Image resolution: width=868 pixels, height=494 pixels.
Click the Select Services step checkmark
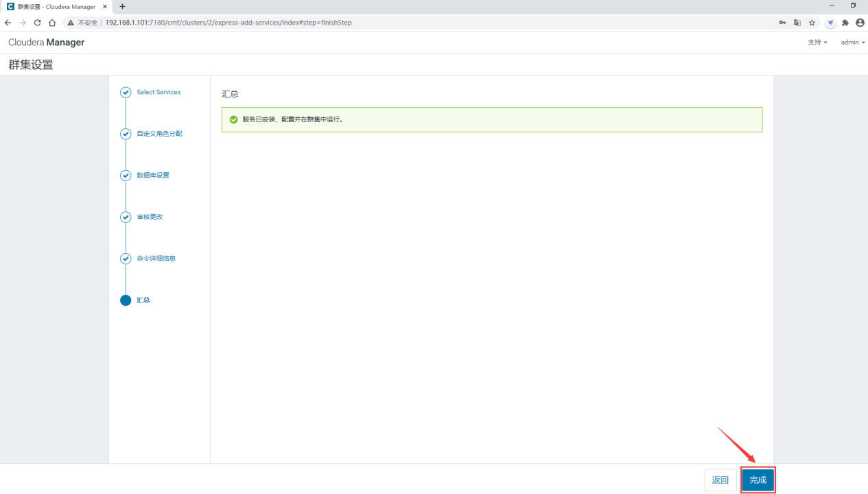pos(126,92)
